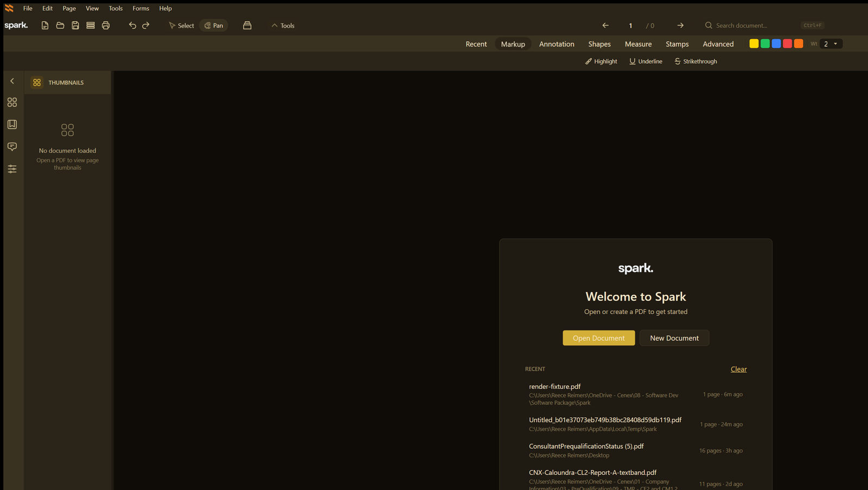Switch to the Measure ribbon tab
This screenshot has width=868, height=490.
click(x=639, y=44)
